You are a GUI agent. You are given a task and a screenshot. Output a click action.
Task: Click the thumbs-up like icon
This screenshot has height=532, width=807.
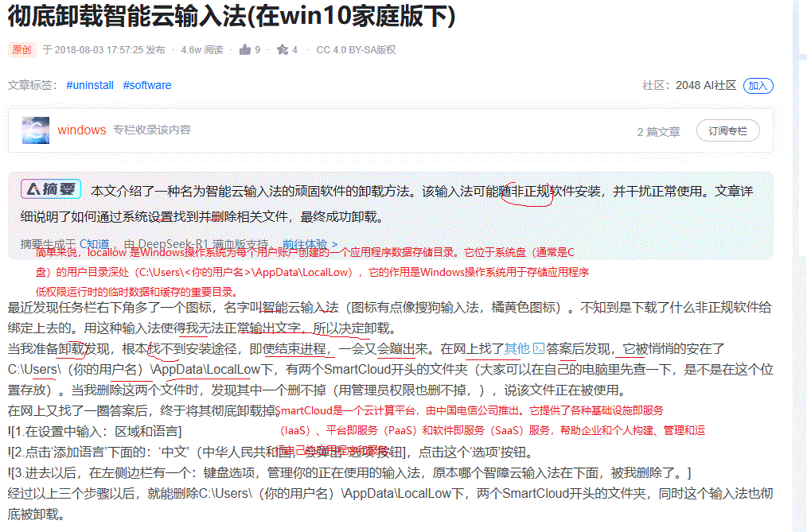coord(245,50)
